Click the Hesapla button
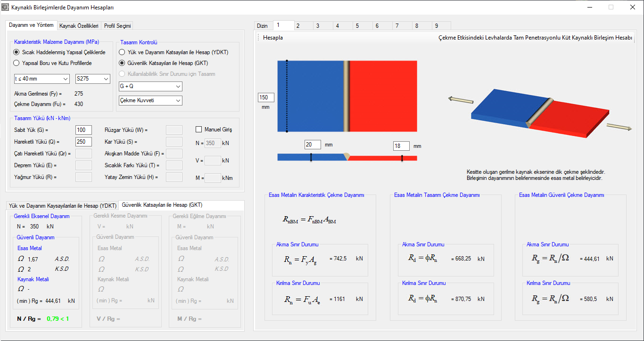The width and height of the screenshot is (644, 341). [x=273, y=38]
